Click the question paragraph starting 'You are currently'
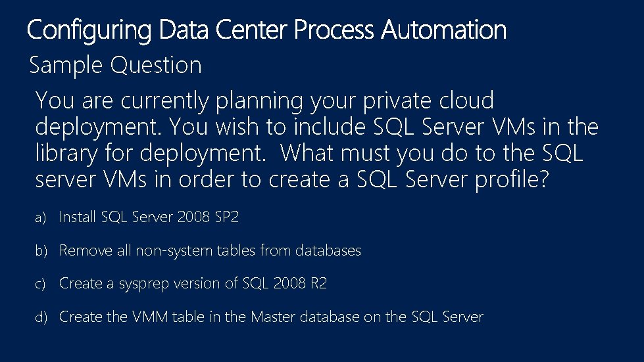644x362 pixels. click(x=316, y=140)
